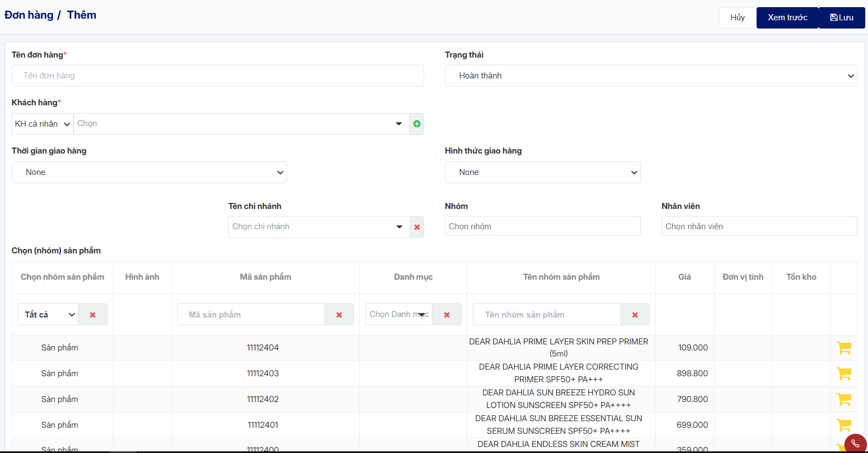Viewport: 868px width, 453px height.
Task: Open the Trạng thái status dropdown
Action: 651,76
